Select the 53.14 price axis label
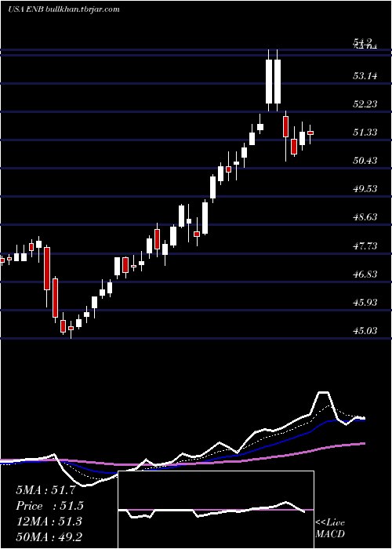This screenshot has height=549, width=392. pyautogui.click(x=365, y=75)
